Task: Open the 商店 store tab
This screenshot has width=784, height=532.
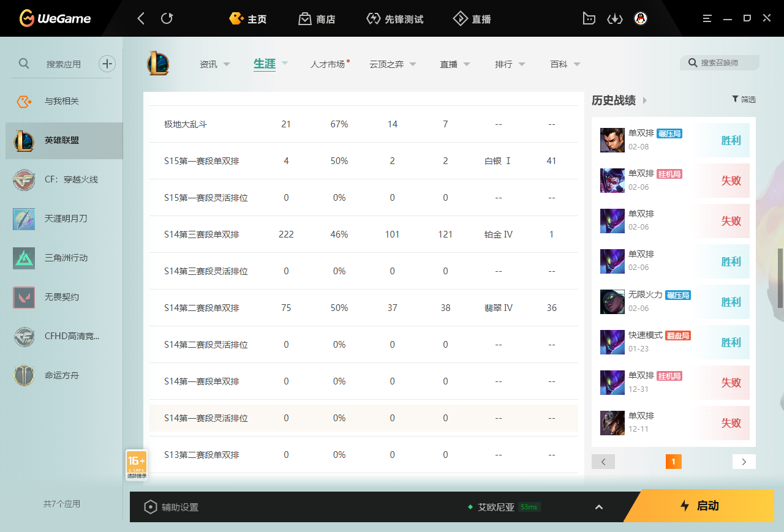Action: [x=317, y=19]
